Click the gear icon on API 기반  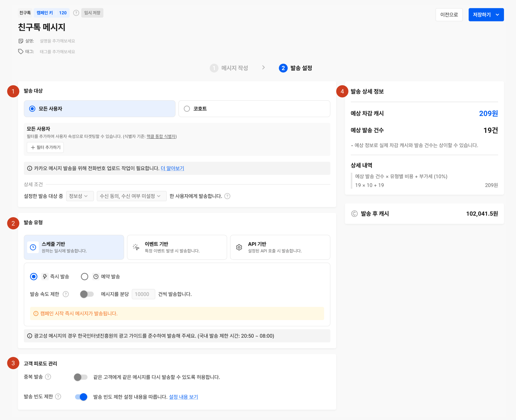[239, 247]
